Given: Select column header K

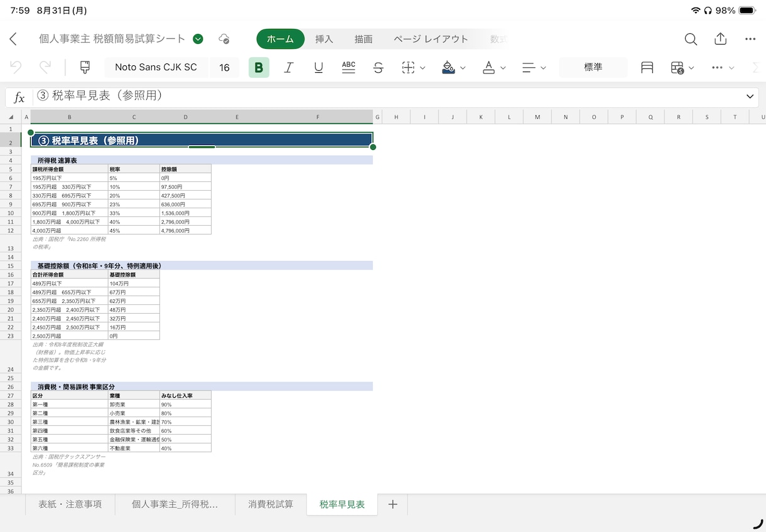Looking at the screenshot, I should pyautogui.click(x=481, y=117).
